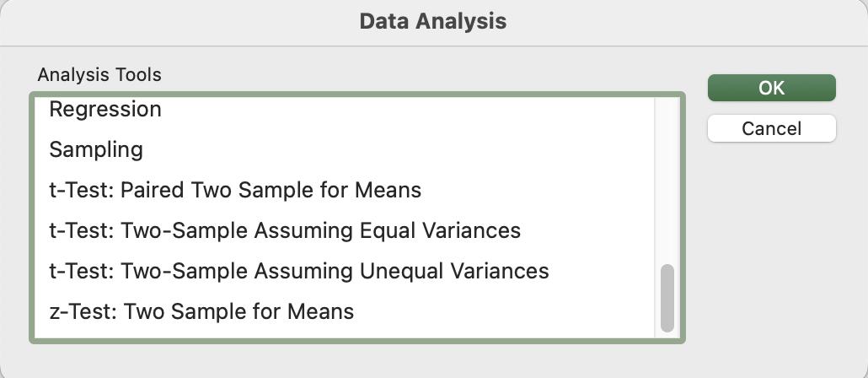This screenshot has height=378, width=868.
Task: Choose the Sampling analysis tool
Action: click(x=345, y=149)
